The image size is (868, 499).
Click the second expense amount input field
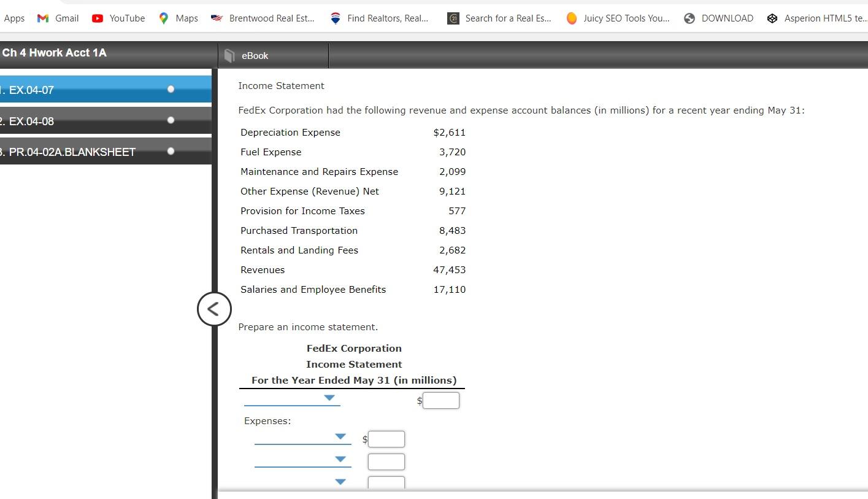(x=386, y=462)
